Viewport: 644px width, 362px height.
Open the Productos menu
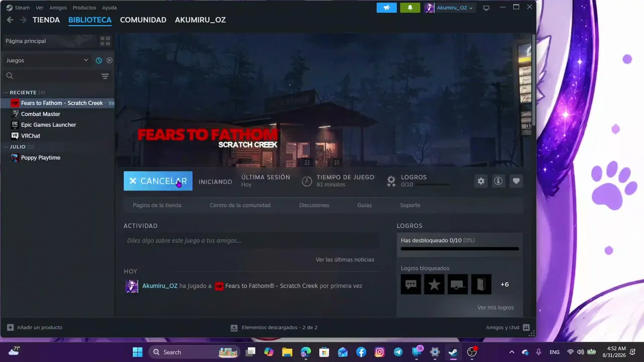pos(84,8)
